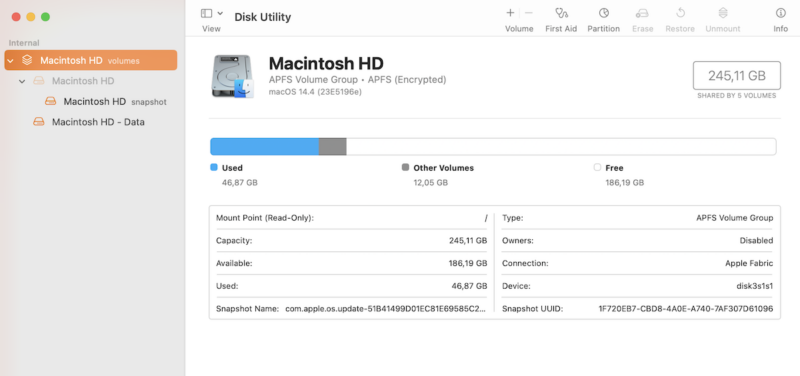This screenshot has height=376, width=800.
Task: Click 'APFS Volume Group • APFS (Encrypted)' text
Action: tap(357, 80)
